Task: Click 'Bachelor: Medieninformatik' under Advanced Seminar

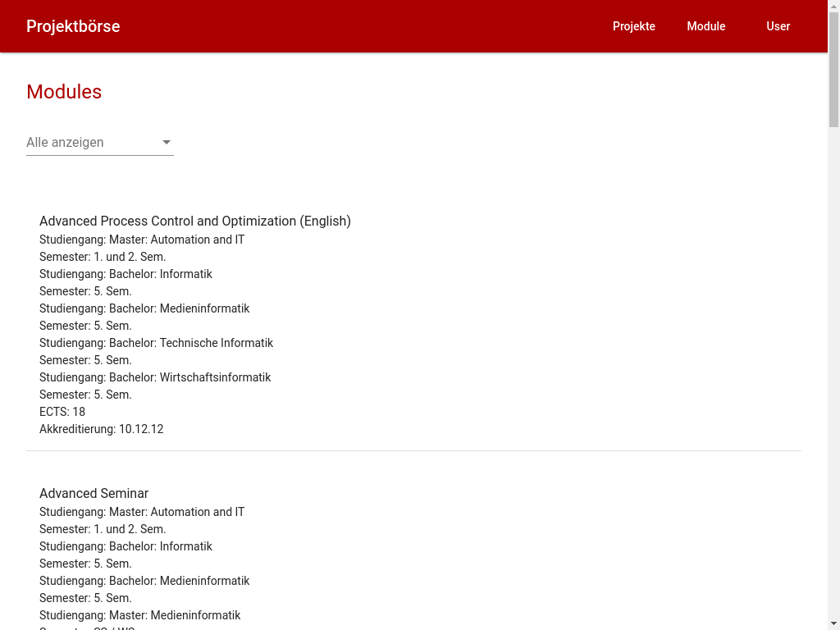Action: point(180,581)
